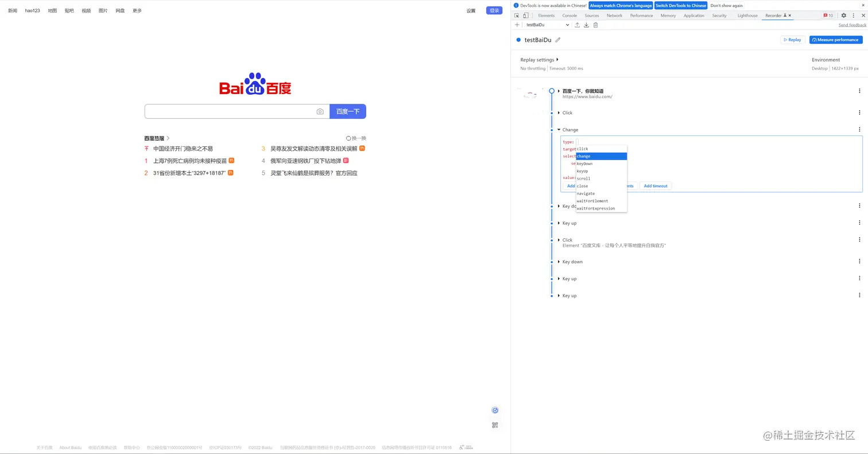Open the Baidu QR code icon
868x454 pixels.
[495, 425]
